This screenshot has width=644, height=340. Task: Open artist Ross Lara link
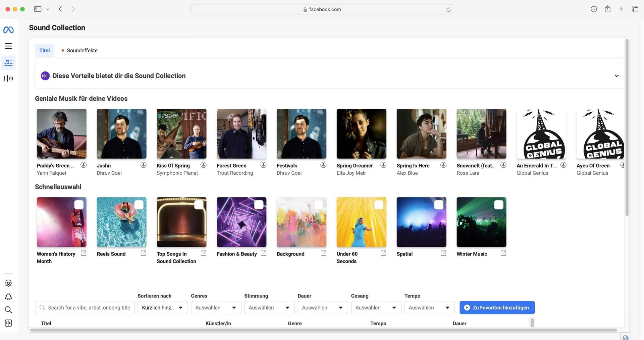tap(468, 173)
